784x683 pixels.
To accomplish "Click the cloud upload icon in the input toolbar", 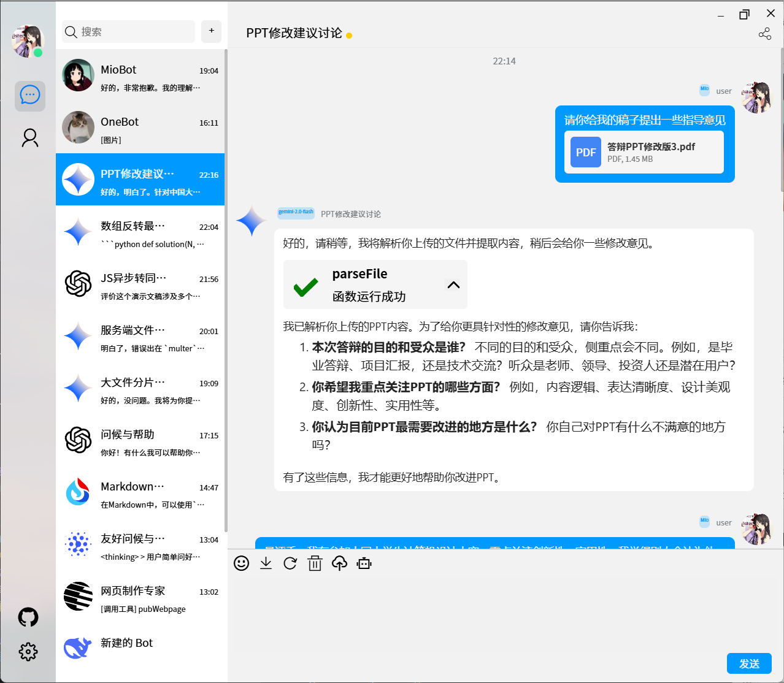I will coord(339,563).
